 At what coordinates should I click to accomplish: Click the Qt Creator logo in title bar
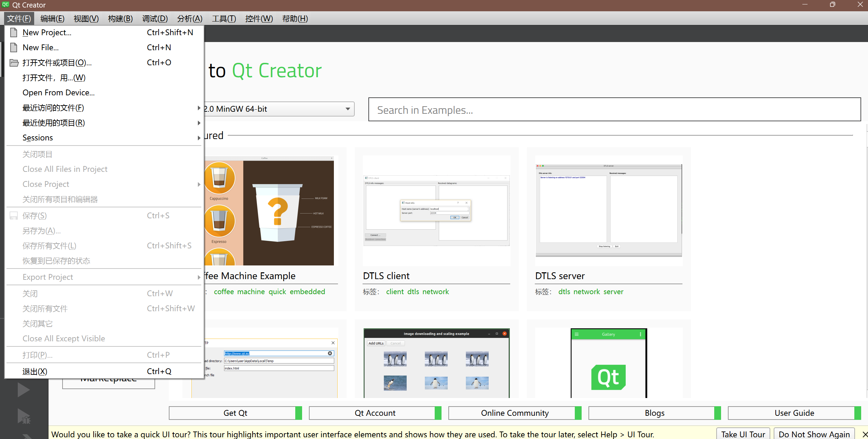click(5, 5)
